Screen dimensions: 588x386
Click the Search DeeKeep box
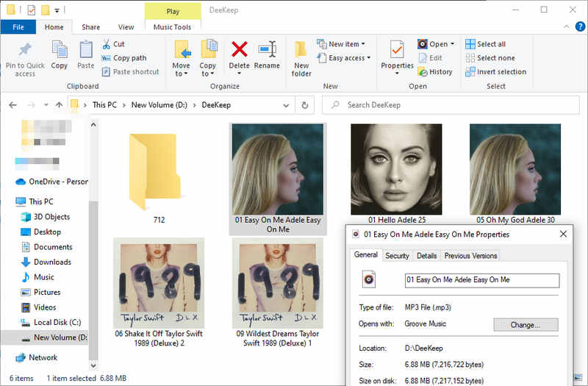[x=451, y=105]
